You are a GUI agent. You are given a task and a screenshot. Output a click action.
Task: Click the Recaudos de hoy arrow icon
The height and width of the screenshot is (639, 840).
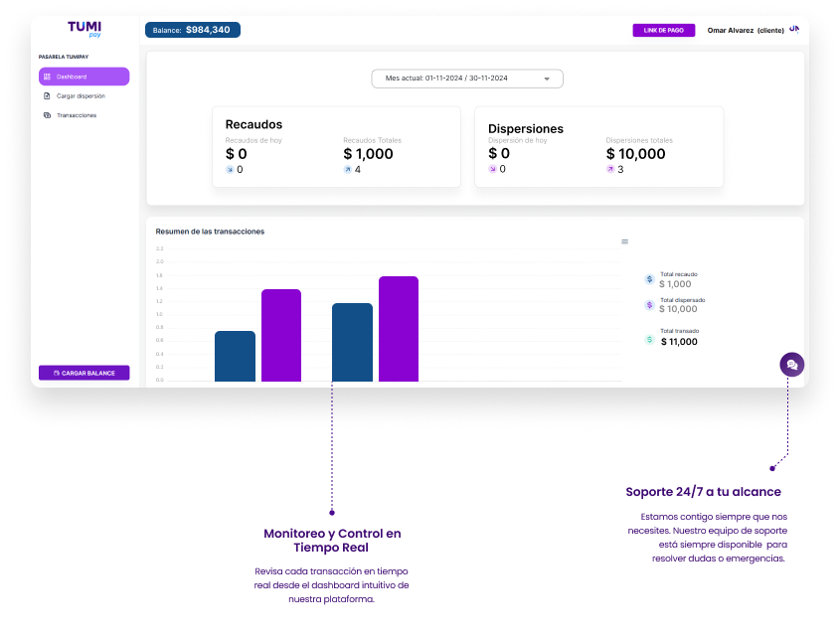[230, 170]
